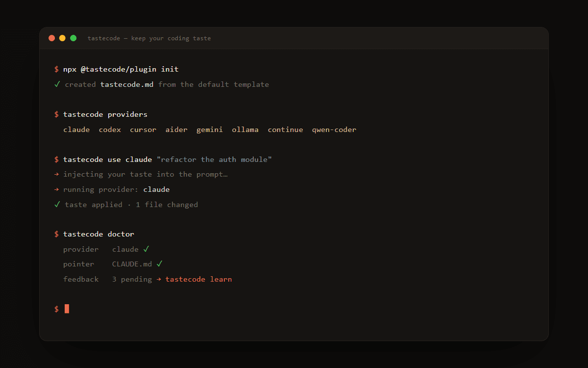Click the 'tastecode doctor' command
The width and height of the screenshot is (588, 368).
point(98,234)
